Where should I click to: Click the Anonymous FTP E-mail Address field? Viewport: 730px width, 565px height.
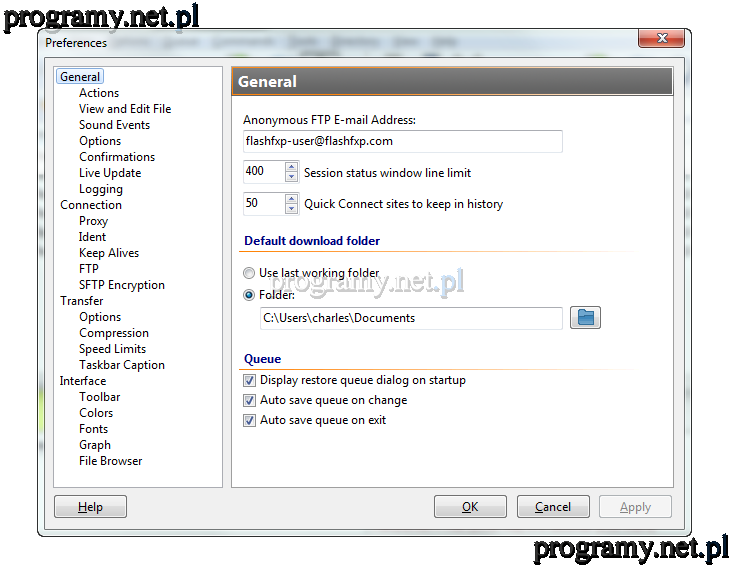point(402,141)
